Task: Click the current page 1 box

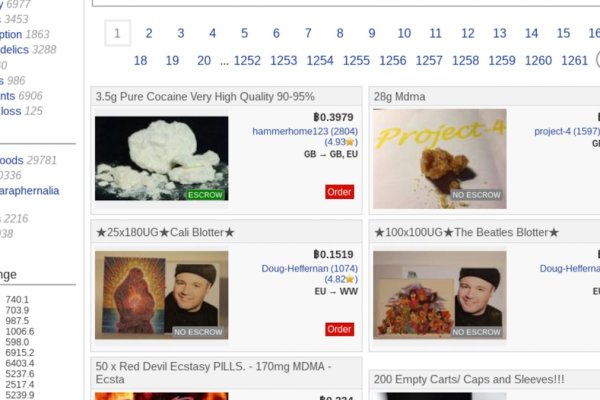Action: click(117, 33)
